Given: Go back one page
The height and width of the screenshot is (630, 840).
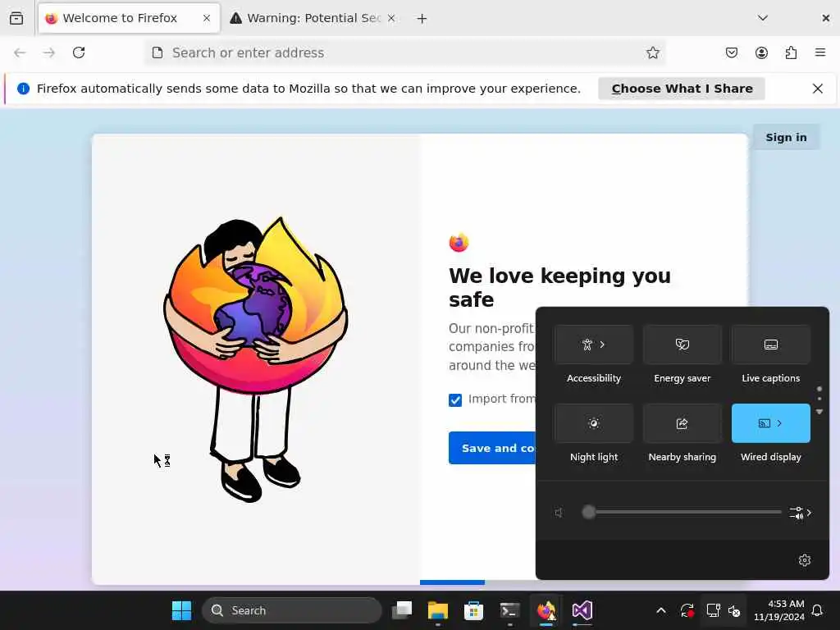Looking at the screenshot, I should coord(20,52).
